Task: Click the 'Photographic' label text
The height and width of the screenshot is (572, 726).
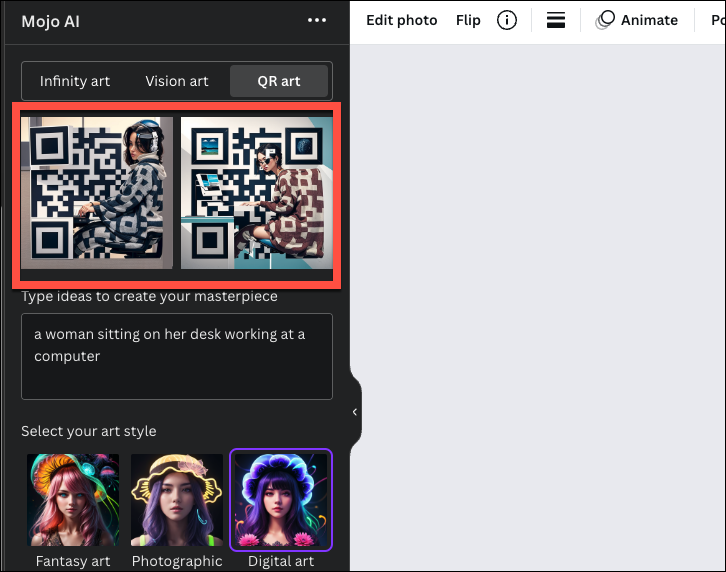Action: tap(177, 561)
